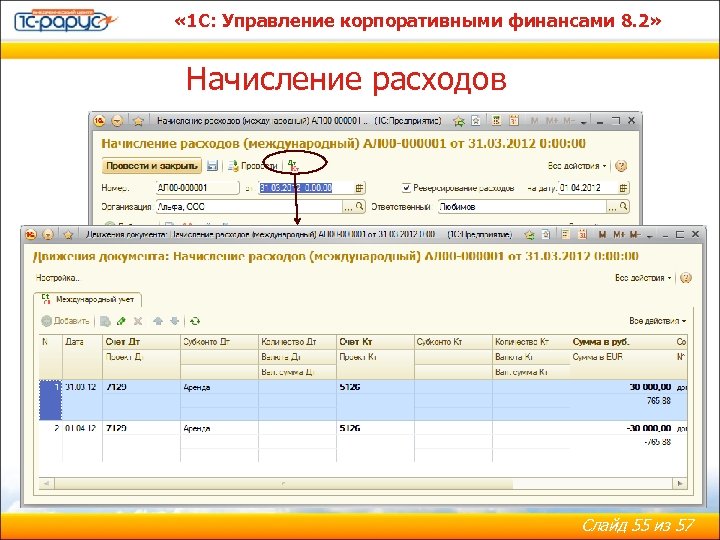Click calendar icon in back window title bar

coord(514,121)
